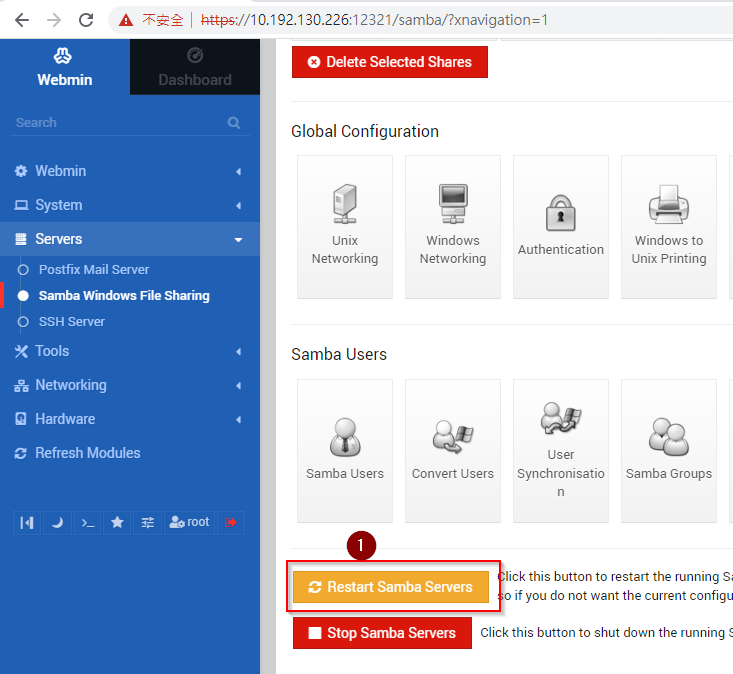Open Windows to Unix Printing icon
This screenshot has height=674, width=733.
(668, 227)
